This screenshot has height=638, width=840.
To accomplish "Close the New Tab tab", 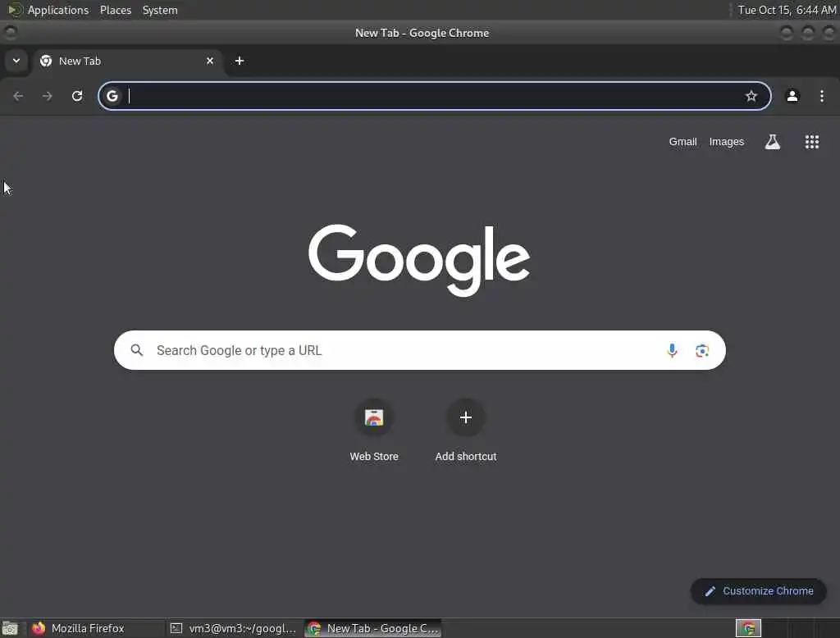I will click(210, 61).
